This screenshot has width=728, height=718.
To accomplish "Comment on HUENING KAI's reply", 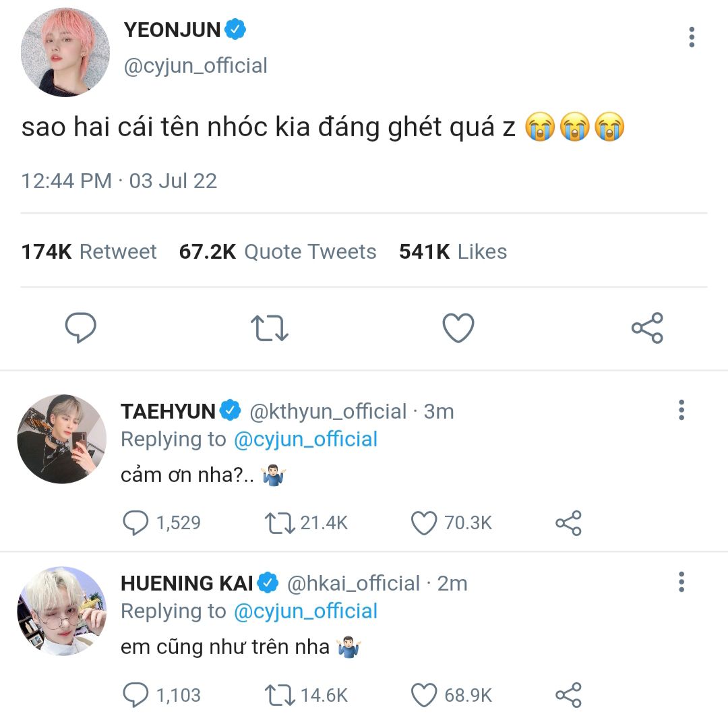I will 136,695.
